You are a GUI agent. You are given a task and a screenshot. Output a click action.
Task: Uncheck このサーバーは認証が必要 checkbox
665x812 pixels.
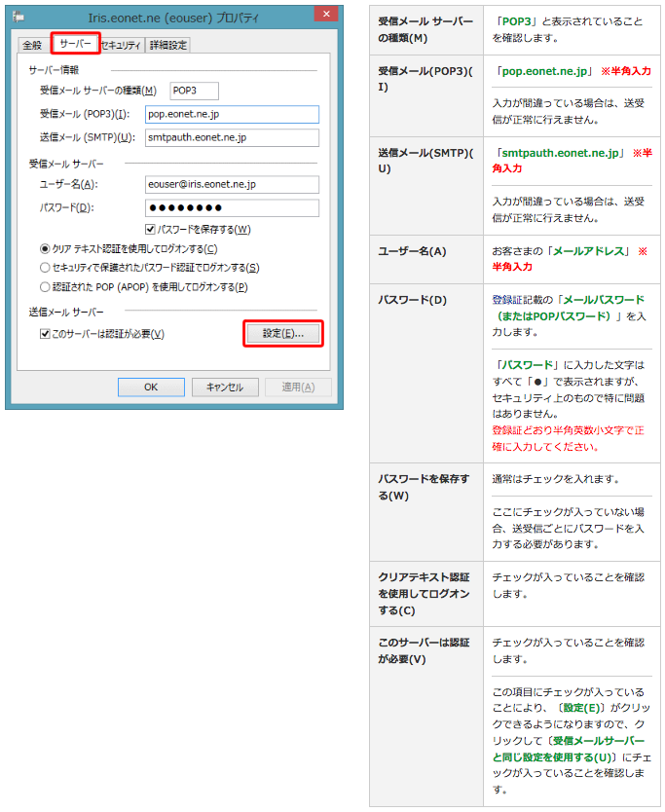[45, 334]
